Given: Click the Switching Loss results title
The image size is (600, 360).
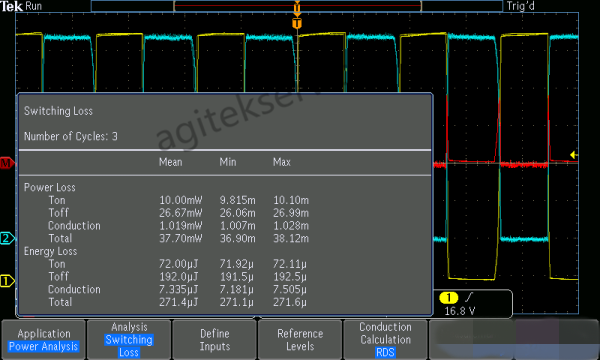Looking at the screenshot, I should coord(58,111).
